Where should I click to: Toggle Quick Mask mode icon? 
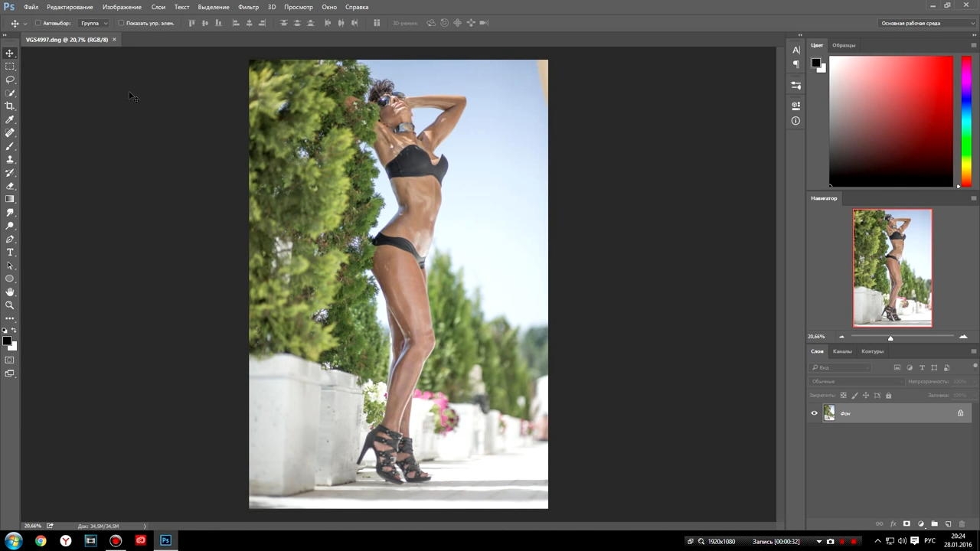(x=10, y=360)
